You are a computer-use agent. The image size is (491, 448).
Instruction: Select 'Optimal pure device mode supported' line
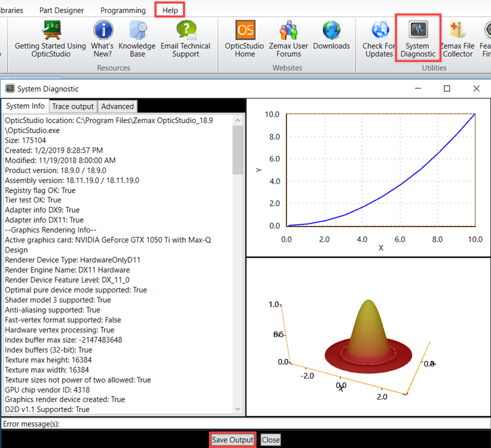[76, 290]
